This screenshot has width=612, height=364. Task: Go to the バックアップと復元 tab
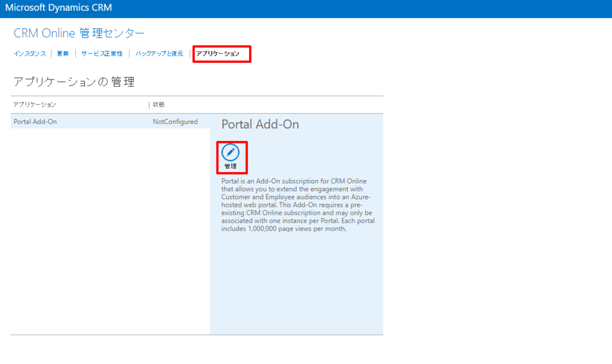click(x=159, y=53)
